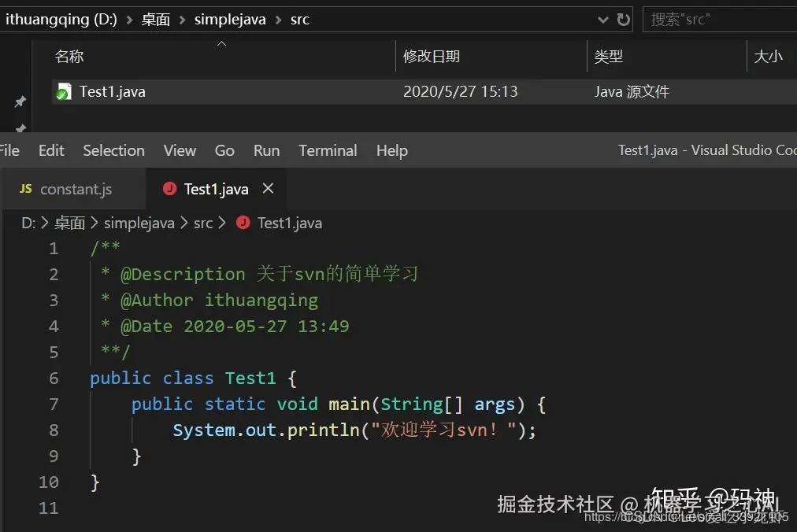Image resolution: width=797 pixels, height=532 pixels.
Task: Sort by 修改日期 column header
Action: pos(432,57)
